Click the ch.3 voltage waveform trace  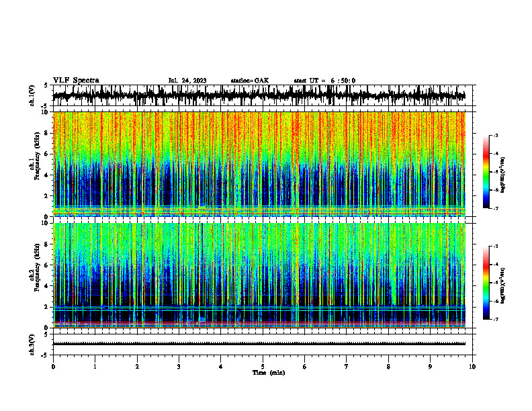click(259, 344)
